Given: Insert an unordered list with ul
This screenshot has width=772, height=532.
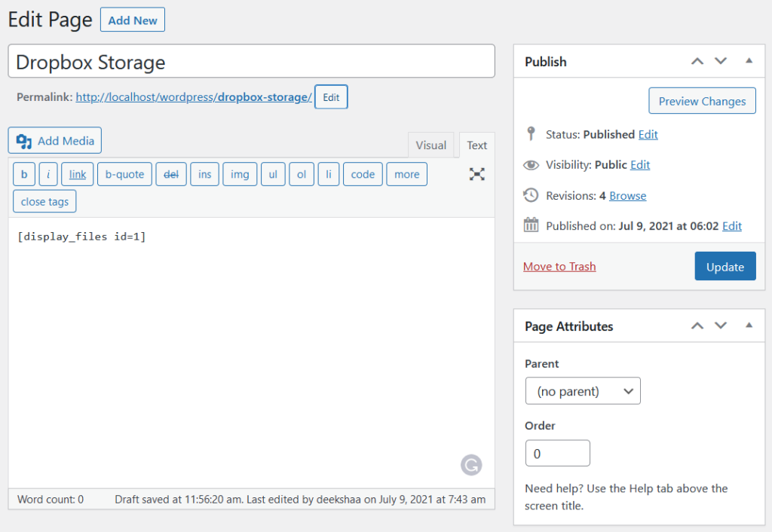Looking at the screenshot, I should click(273, 174).
